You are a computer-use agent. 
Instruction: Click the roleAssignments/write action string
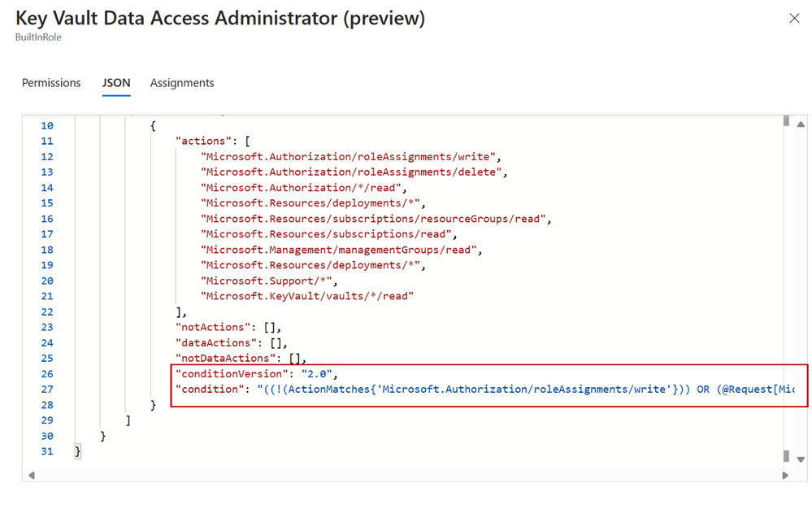click(x=348, y=156)
